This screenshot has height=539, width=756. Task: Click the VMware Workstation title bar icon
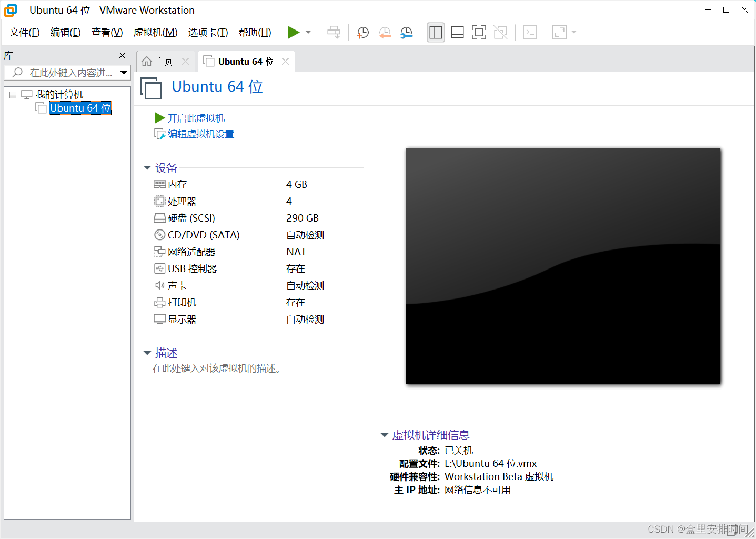tap(11, 10)
